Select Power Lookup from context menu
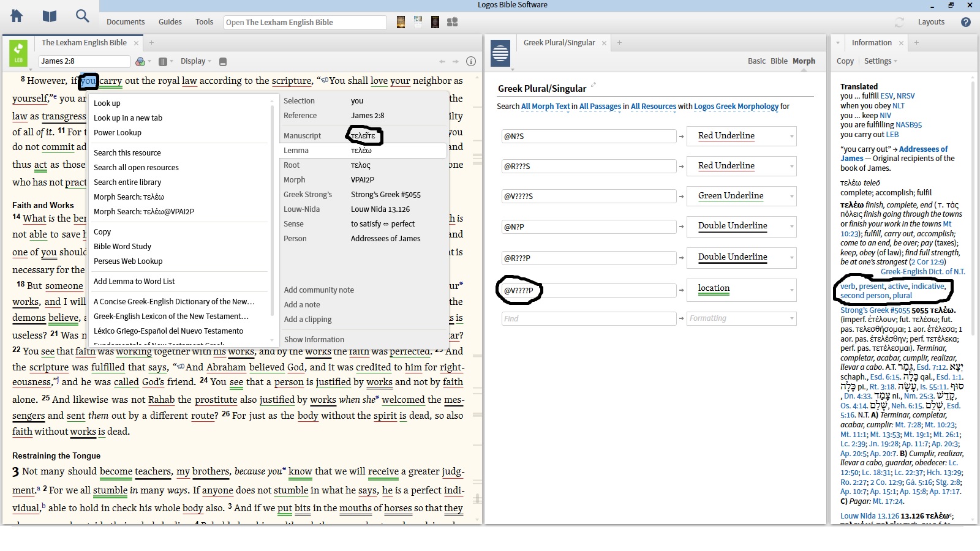980x551 pixels. click(x=118, y=133)
